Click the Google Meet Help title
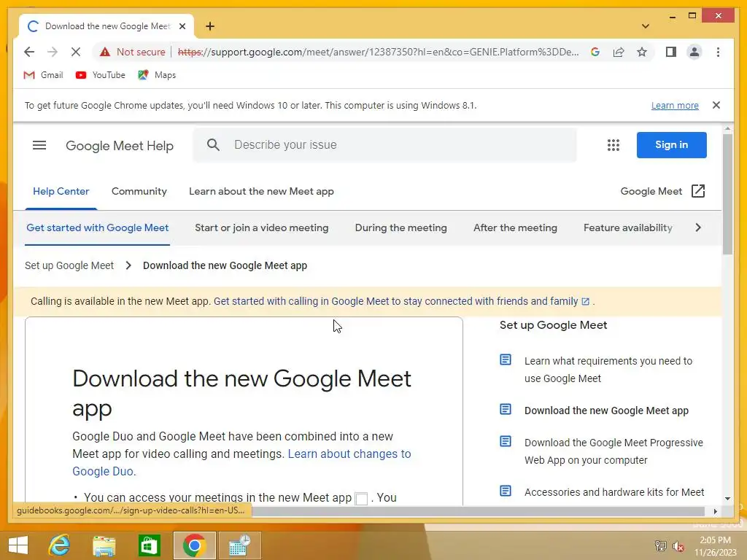 (x=120, y=146)
